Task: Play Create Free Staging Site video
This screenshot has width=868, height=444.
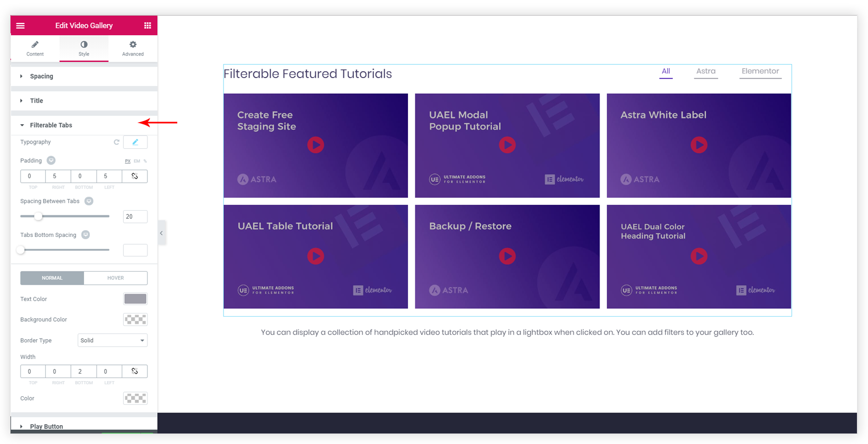Action: (316, 145)
